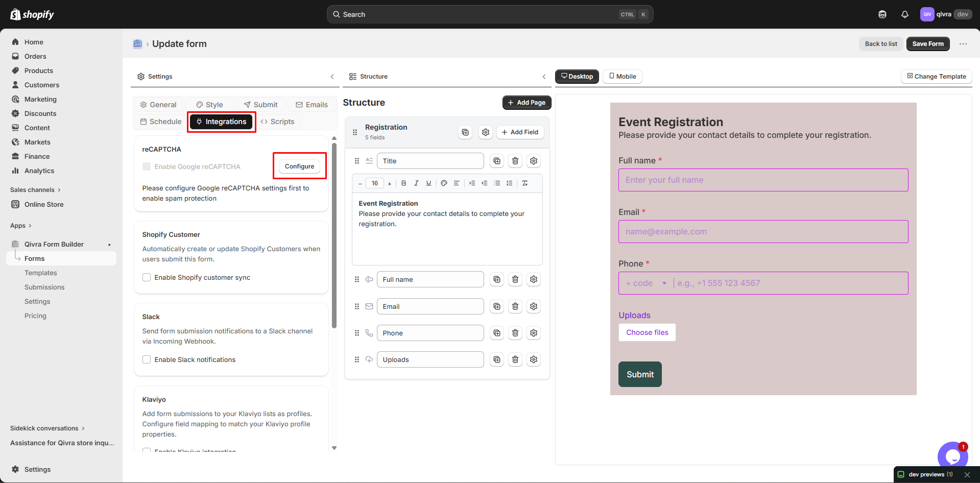
Task: Open the General settings tab
Action: pos(158,105)
